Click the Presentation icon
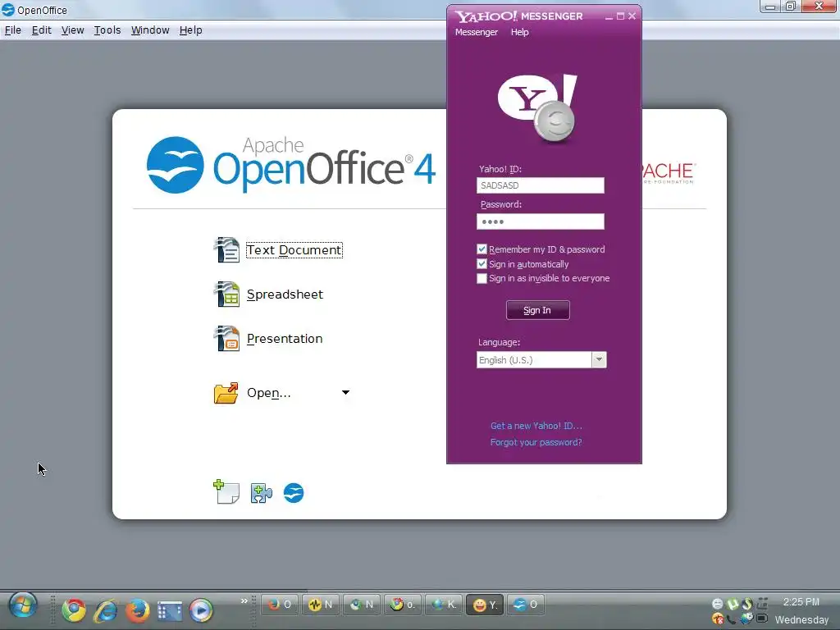Screen dimensions: 840x630 [x=226, y=339]
